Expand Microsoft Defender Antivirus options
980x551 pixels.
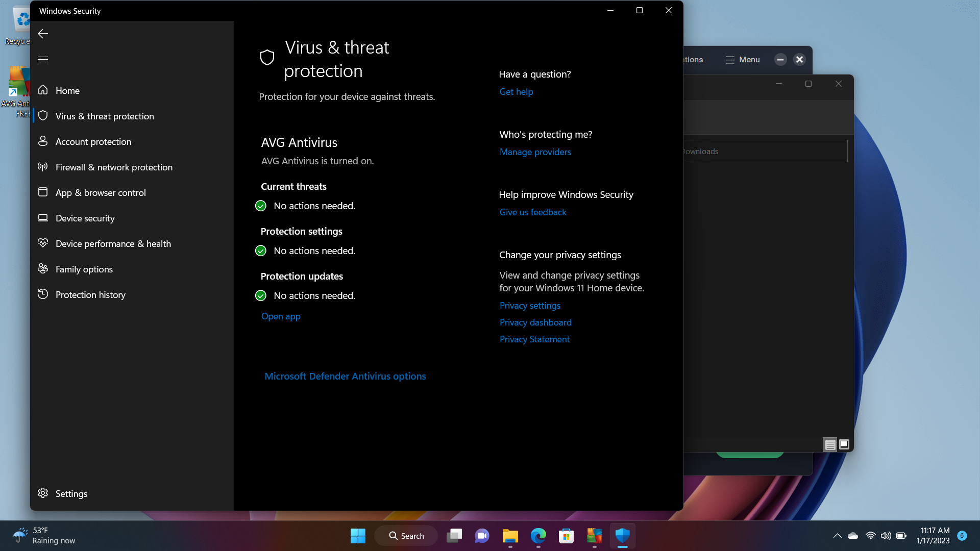[x=345, y=375]
